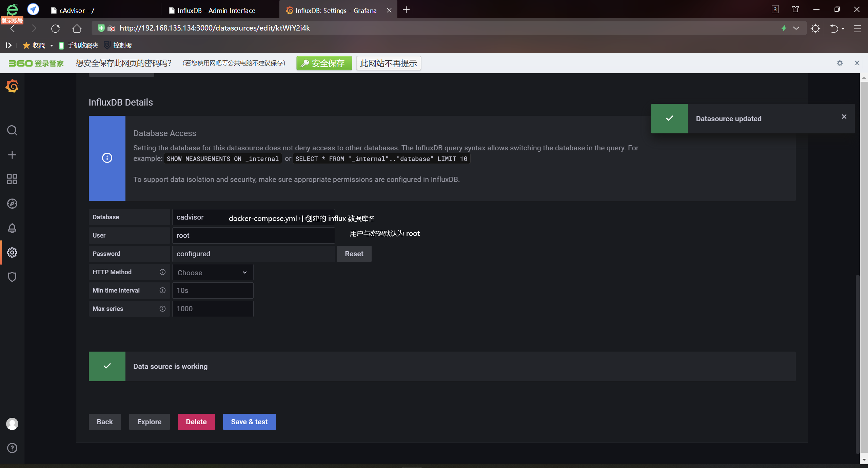Click the Grafana logo home icon
The height and width of the screenshot is (468, 868).
[12, 86]
